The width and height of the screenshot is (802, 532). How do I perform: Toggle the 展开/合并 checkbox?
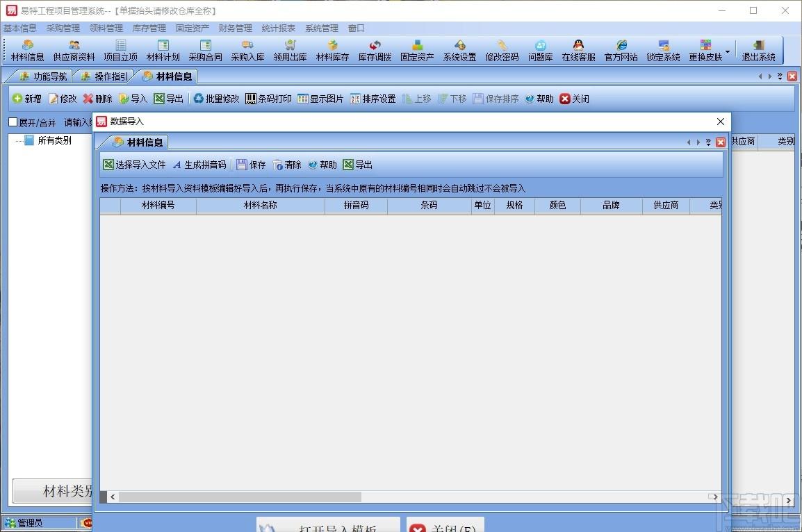[13, 122]
